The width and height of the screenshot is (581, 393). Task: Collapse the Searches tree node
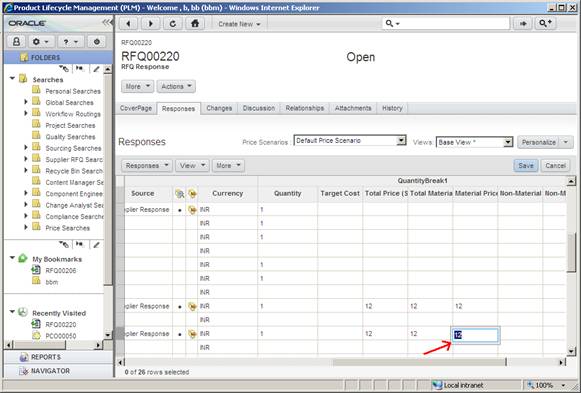coord(12,79)
